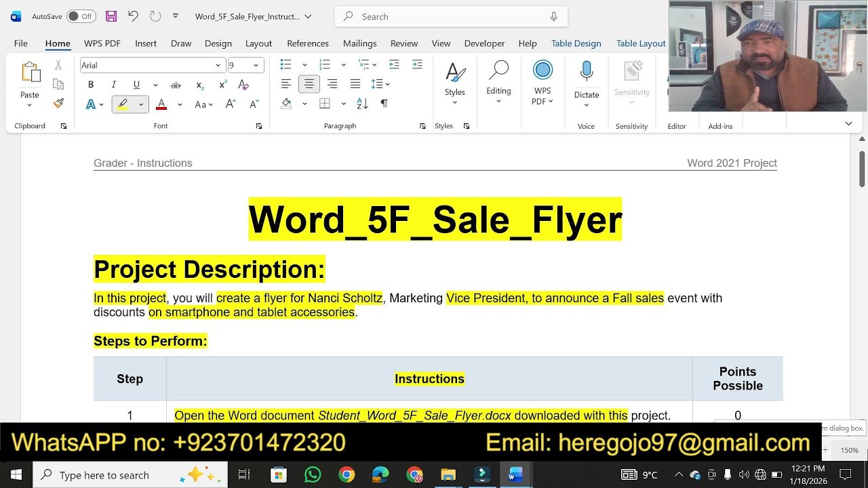Viewport: 868px width, 488px height.
Task: Click Windows taskbar search field
Action: (130, 474)
